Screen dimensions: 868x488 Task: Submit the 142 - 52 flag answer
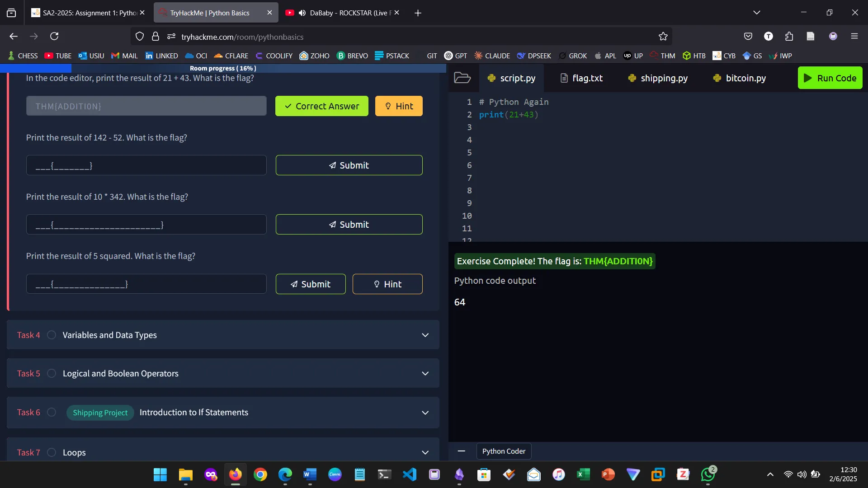coord(349,165)
